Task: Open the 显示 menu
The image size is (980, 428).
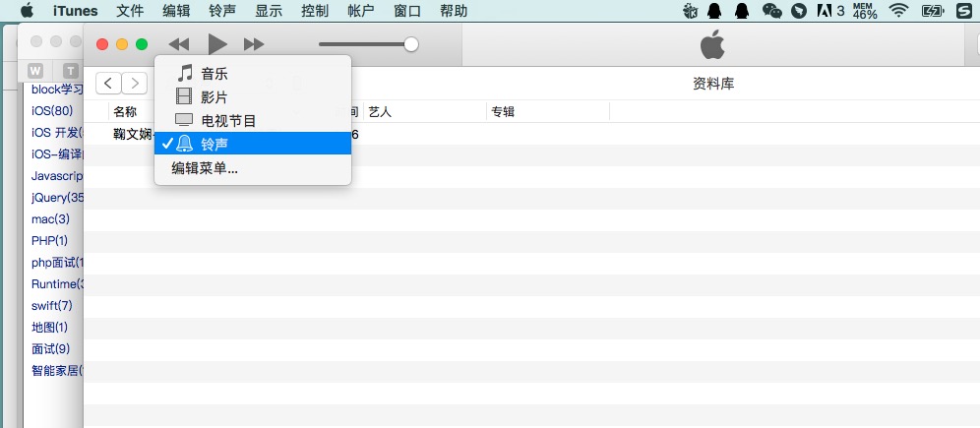Action: coord(269,11)
